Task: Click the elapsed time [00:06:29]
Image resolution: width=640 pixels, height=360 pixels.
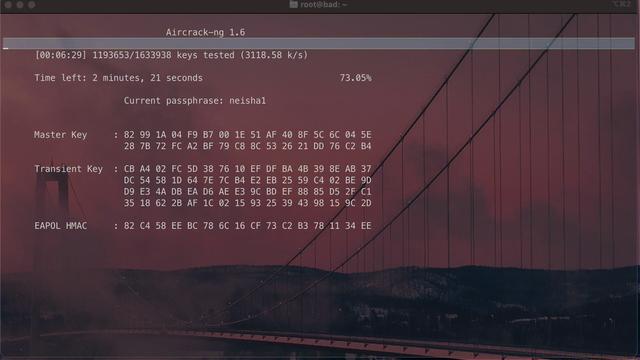Action: pos(60,55)
